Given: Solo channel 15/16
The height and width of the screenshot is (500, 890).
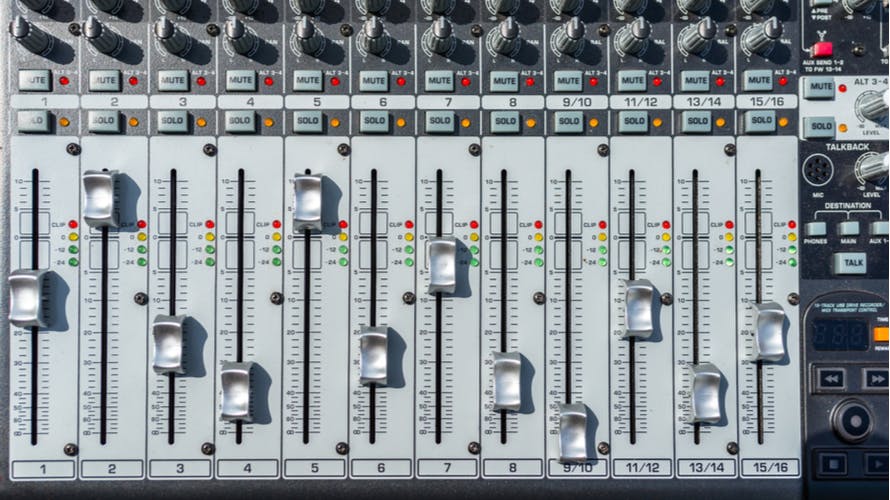Looking at the screenshot, I should pos(761,121).
